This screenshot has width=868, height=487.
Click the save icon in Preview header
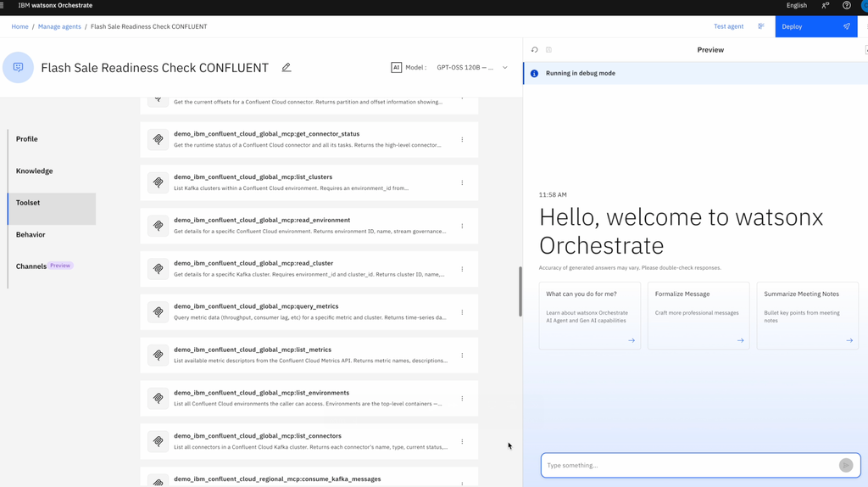548,50
